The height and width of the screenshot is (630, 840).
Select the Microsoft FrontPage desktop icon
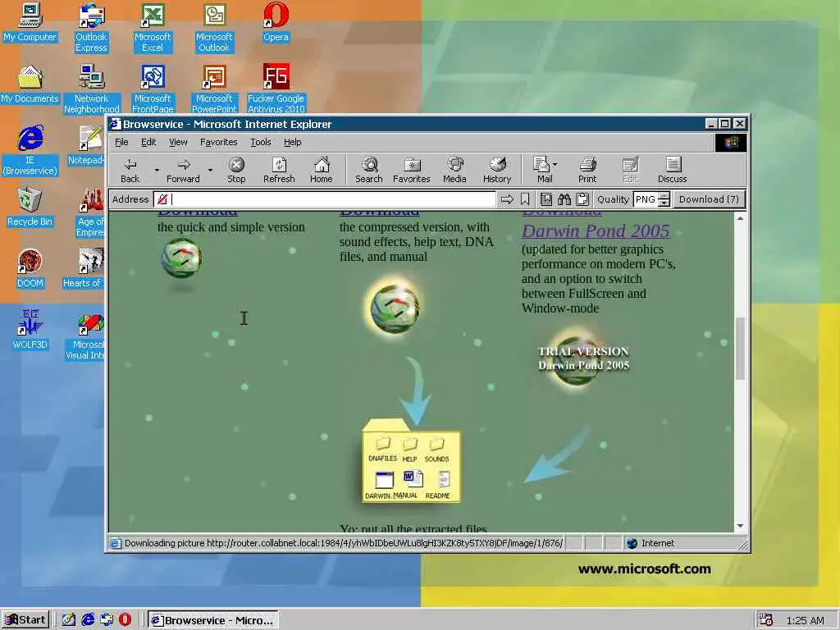pyautogui.click(x=153, y=89)
